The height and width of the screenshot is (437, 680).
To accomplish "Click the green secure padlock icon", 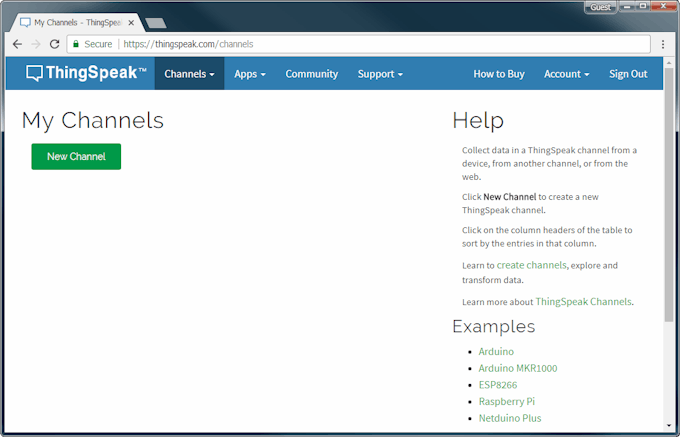I will point(76,44).
